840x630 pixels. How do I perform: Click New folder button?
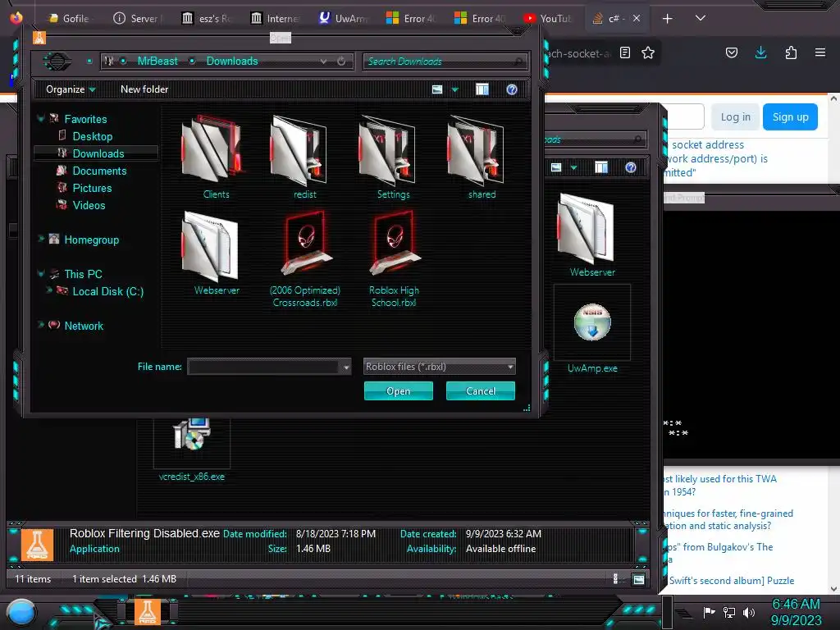click(x=144, y=89)
